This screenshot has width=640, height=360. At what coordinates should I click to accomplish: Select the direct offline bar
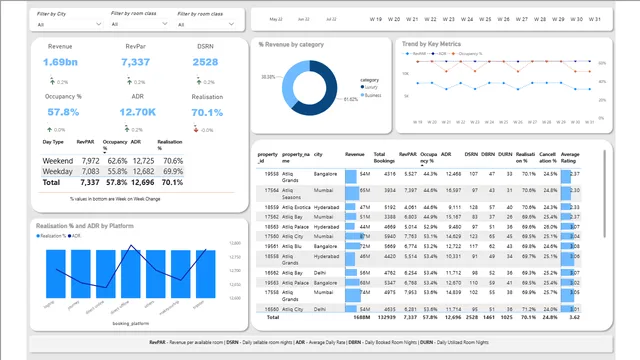pyautogui.click(x=131, y=274)
